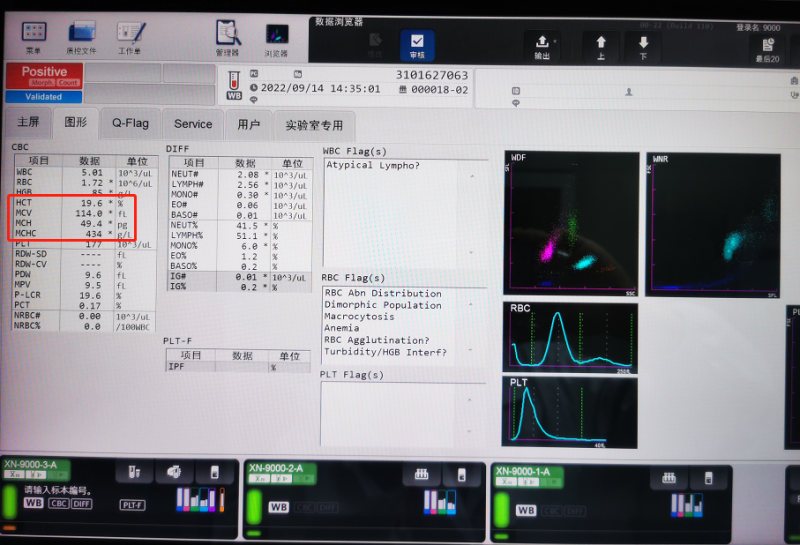
Task: Switch to the Q-Flag tab
Action: (130, 124)
